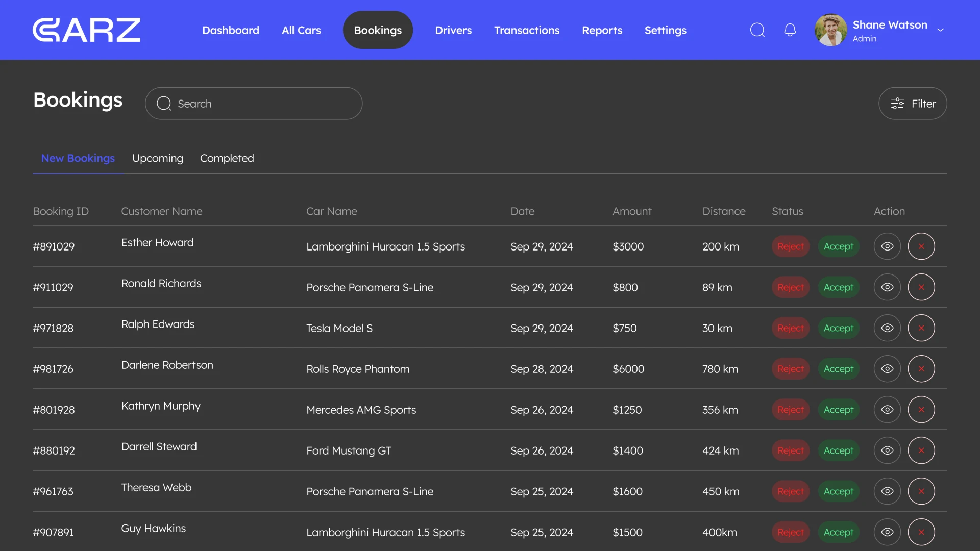Cancel Guy Hawkins' booking using the X icon
This screenshot has width=980, height=551.
pos(921,532)
